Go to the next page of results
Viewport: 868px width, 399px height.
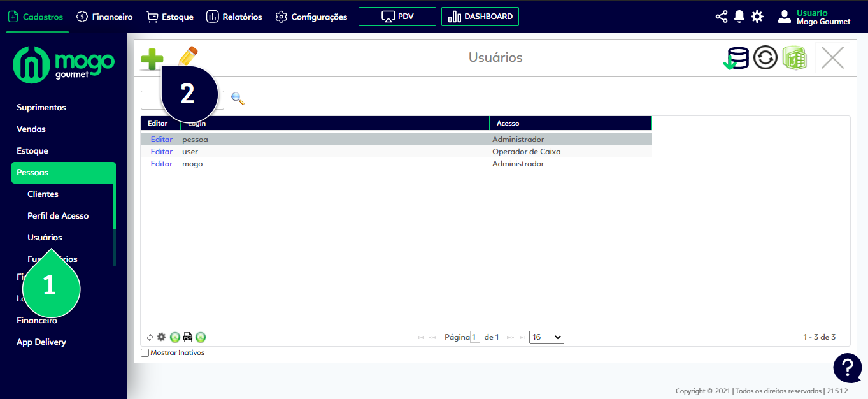click(x=510, y=337)
